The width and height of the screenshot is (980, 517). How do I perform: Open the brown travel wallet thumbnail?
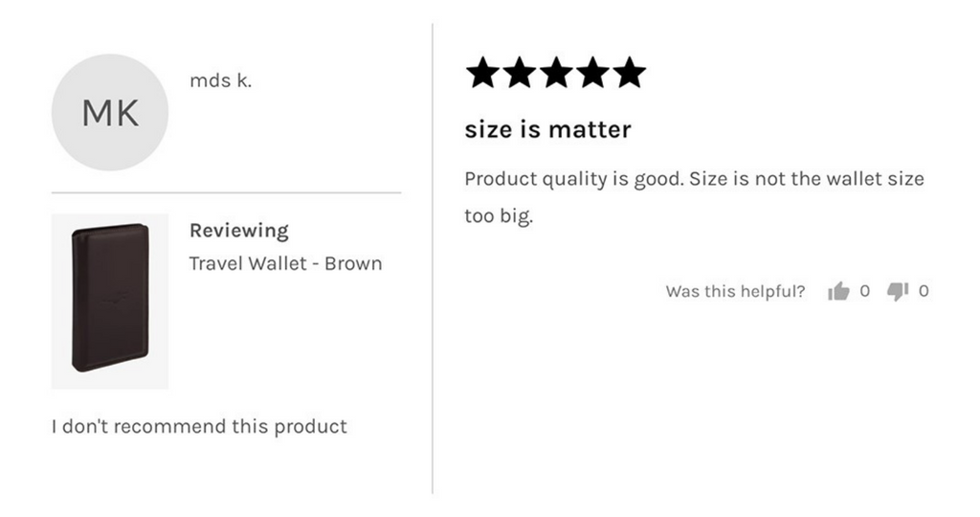click(110, 302)
